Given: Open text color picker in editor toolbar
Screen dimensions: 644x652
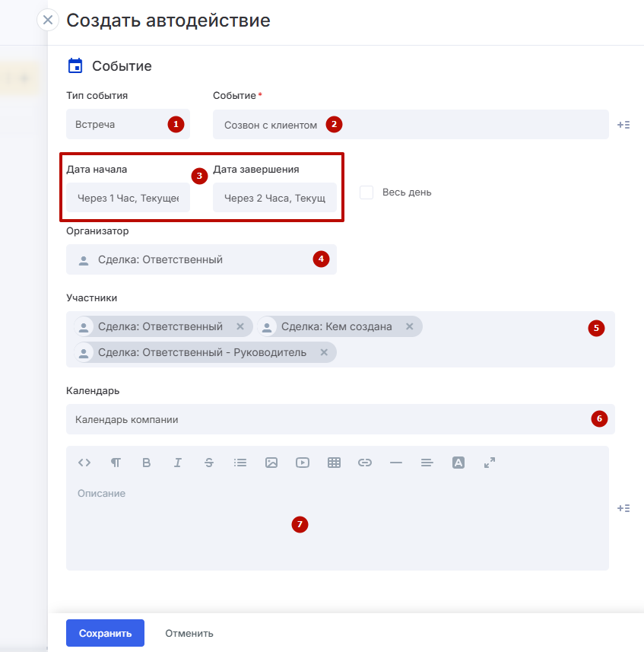Looking at the screenshot, I should 458,463.
